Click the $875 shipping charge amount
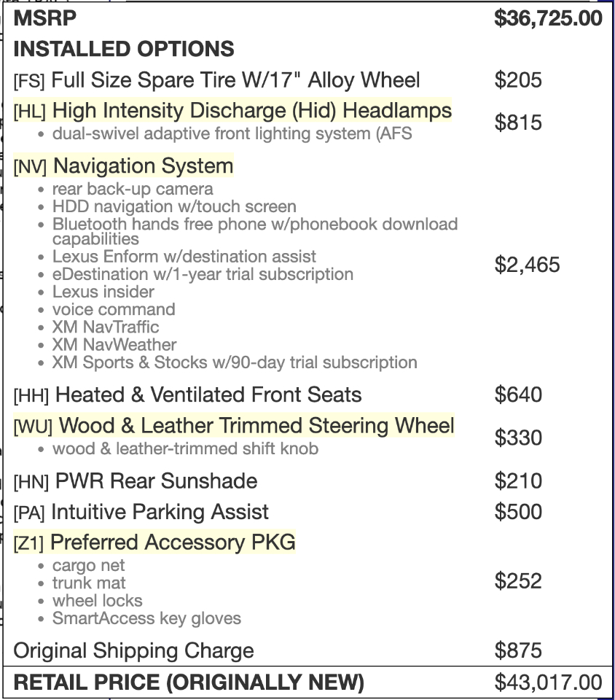 click(x=518, y=650)
